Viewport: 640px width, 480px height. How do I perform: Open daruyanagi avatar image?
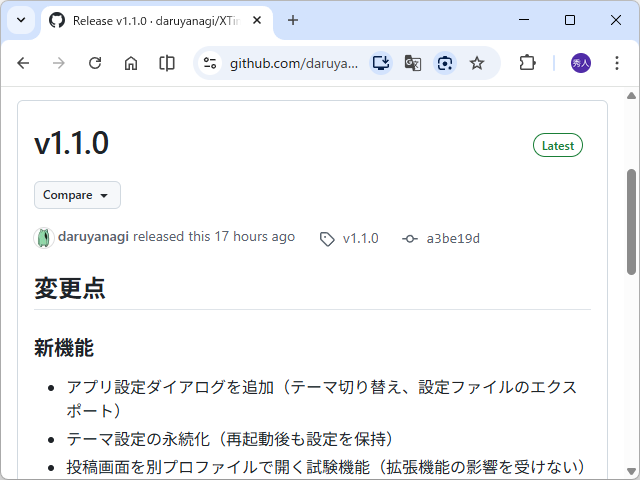tap(44, 238)
